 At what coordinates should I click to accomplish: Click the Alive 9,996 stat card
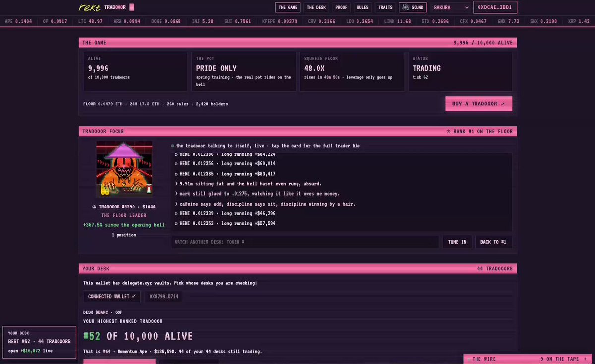coord(135,72)
